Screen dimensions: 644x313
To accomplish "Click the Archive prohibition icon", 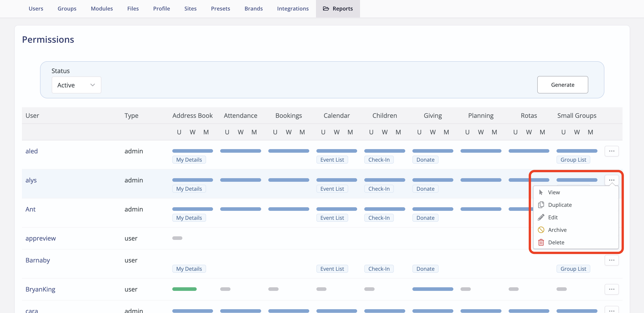I will pos(541,230).
